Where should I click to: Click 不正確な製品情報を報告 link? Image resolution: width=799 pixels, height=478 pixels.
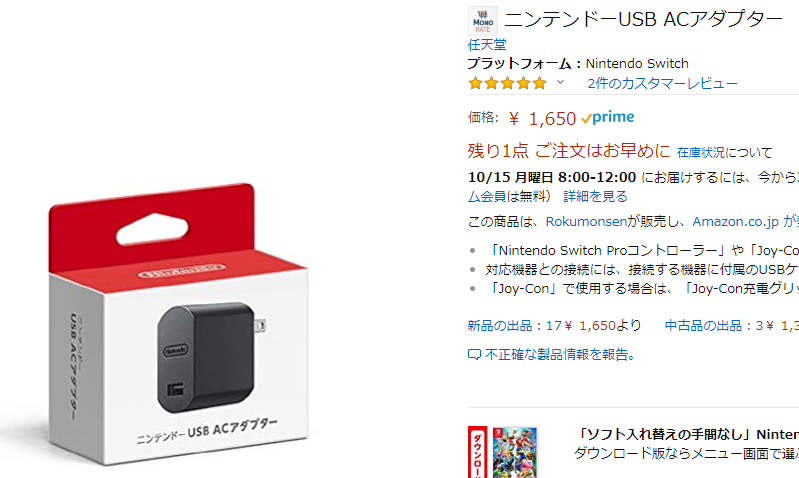click(561, 355)
